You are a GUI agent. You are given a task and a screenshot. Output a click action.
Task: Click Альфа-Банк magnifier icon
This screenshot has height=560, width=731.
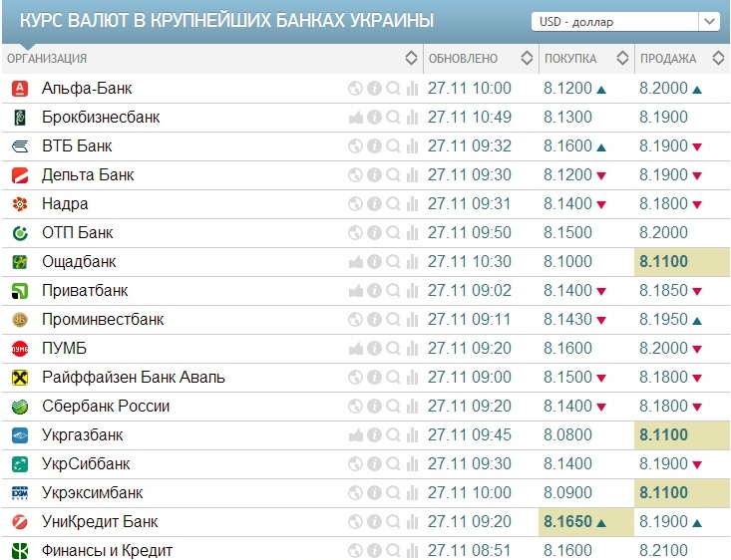pos(394,88)
